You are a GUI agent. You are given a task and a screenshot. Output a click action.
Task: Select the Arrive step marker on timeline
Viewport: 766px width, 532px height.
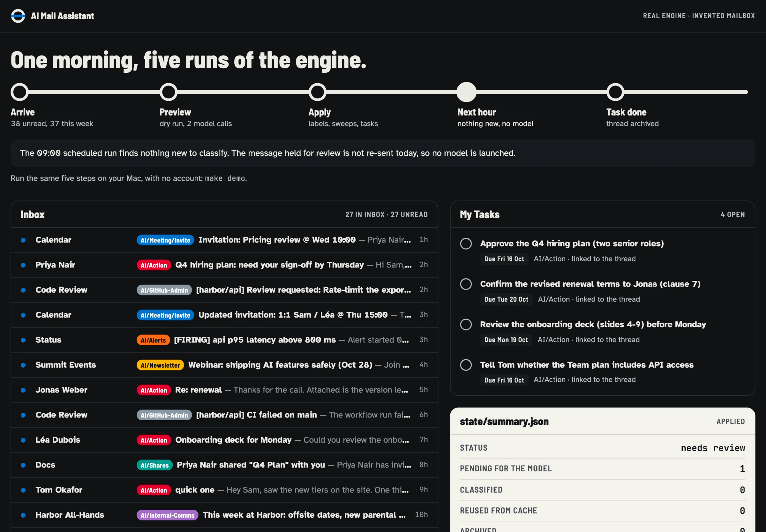pos(20,92)
